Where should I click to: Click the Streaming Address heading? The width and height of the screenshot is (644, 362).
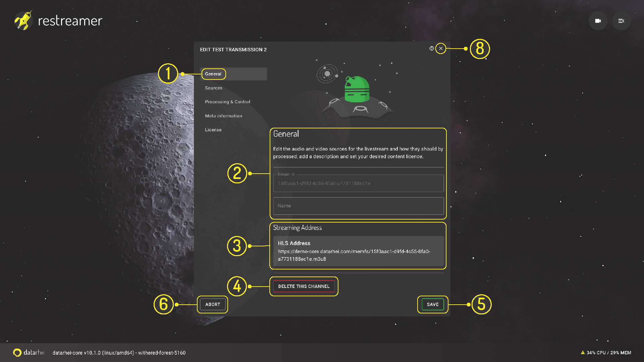[x=297, y=228]
